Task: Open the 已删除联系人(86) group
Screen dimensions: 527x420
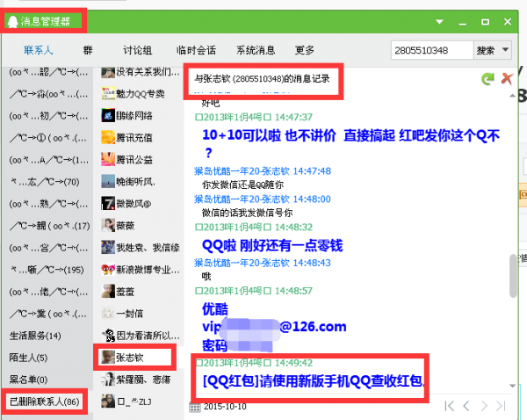Action: (44, 402)
